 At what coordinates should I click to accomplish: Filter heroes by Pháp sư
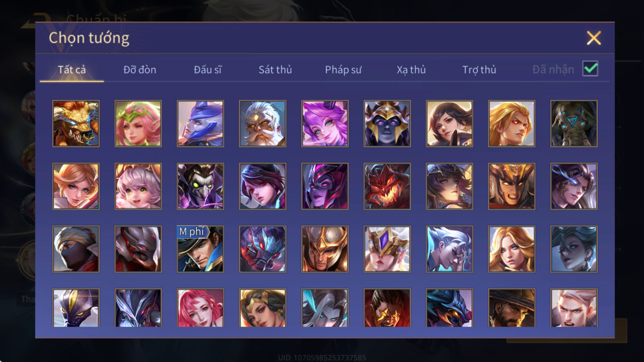343,70
